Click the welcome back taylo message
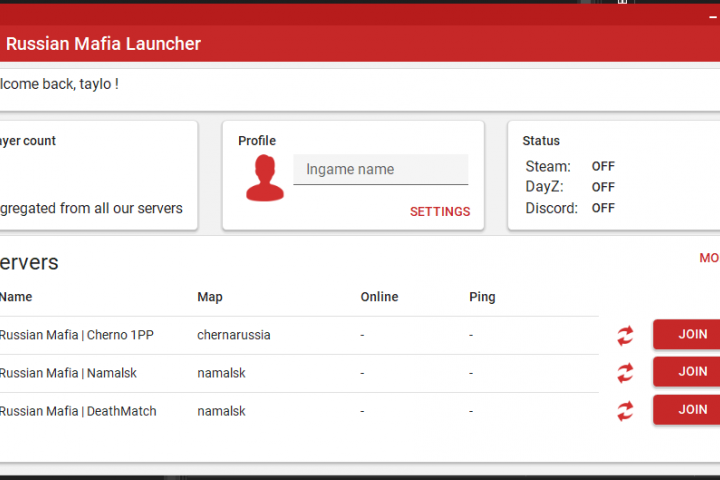The image size is (720, 480). point(59,84)
